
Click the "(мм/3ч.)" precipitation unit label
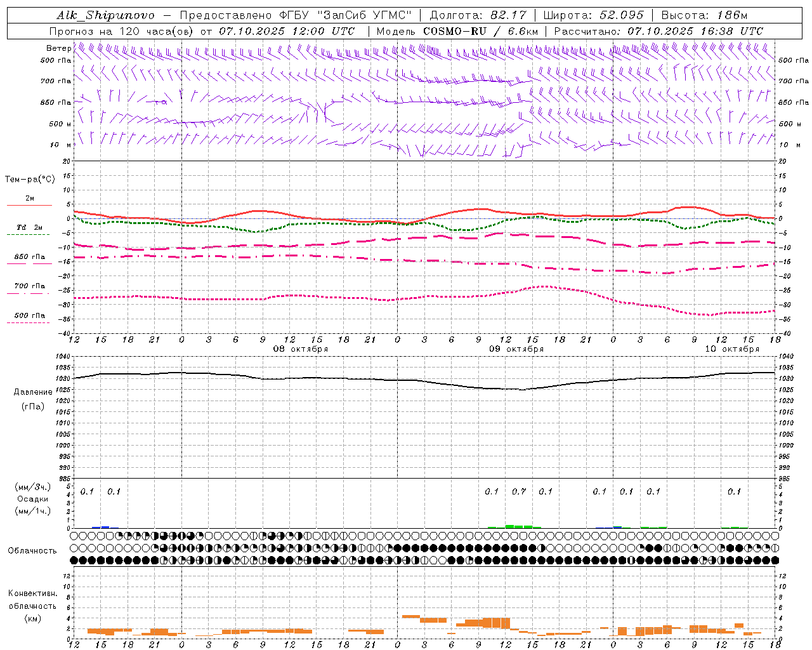point(32,487)
